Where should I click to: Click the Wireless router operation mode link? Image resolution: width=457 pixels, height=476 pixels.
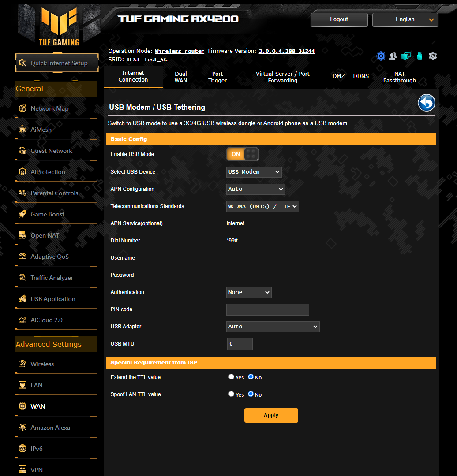[179, 51]
